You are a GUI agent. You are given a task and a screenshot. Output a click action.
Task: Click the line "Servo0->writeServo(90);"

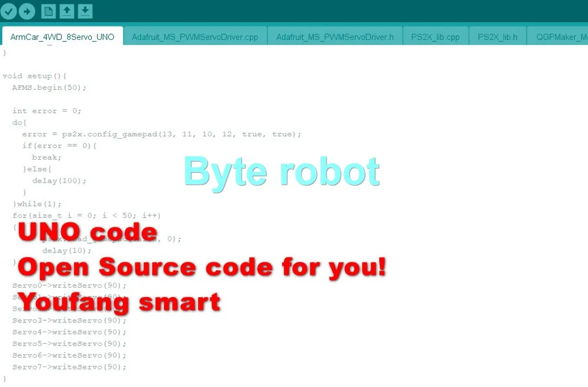pyautogui.click(x=69, y=285)
